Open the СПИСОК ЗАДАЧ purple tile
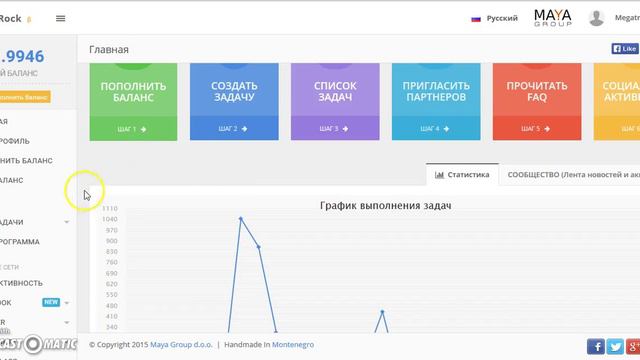 (335, 102)
